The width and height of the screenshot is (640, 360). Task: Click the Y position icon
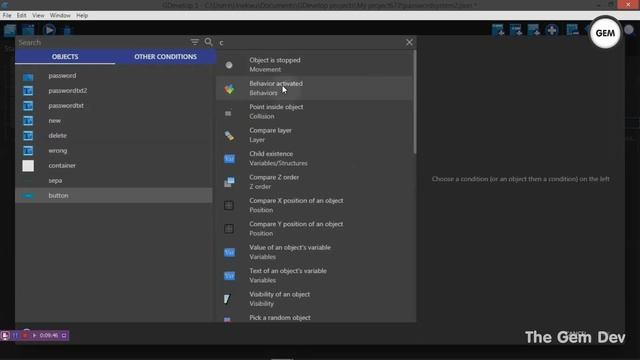pyautogui.click(x=229, y=229)
